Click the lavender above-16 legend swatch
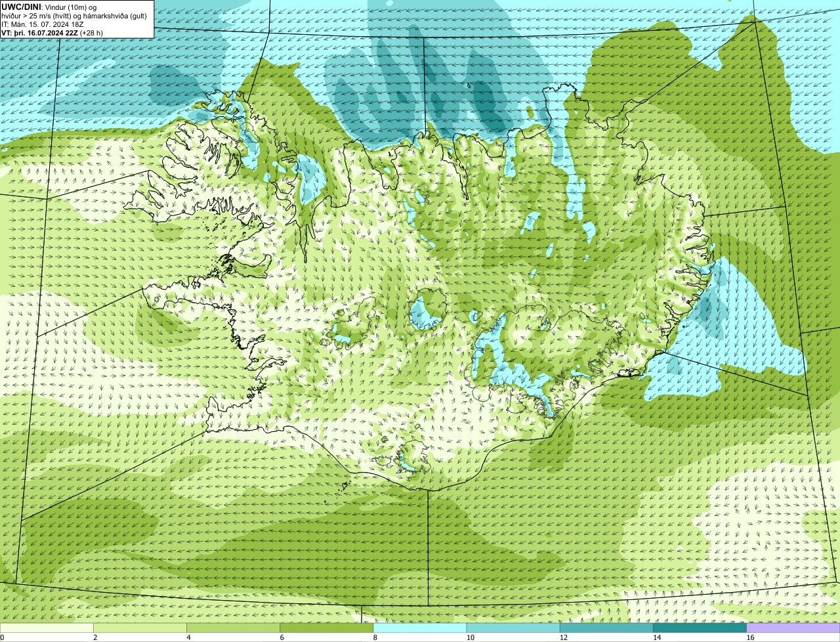Viewport: 840px width, 642px height. pos(793,628)
